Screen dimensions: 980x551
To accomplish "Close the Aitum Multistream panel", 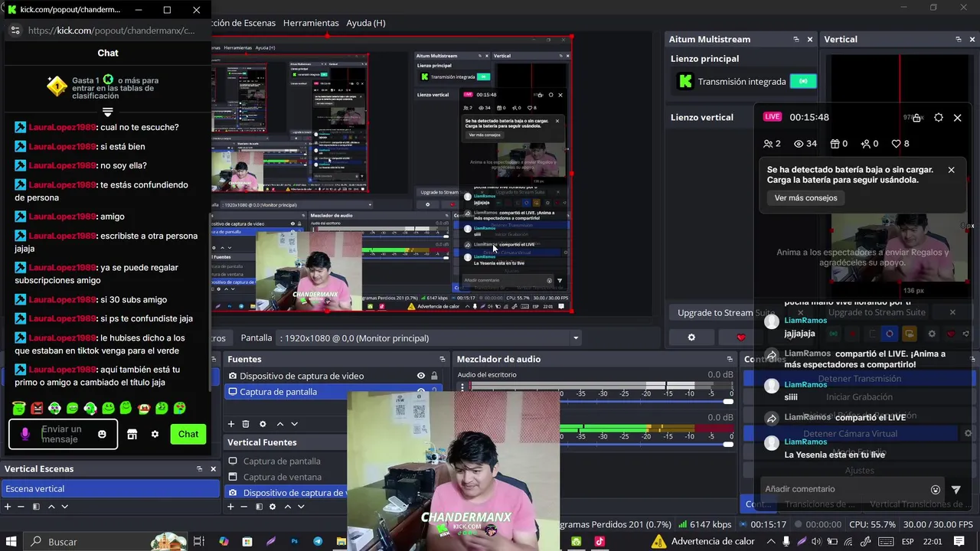I will tap(810, 39).
